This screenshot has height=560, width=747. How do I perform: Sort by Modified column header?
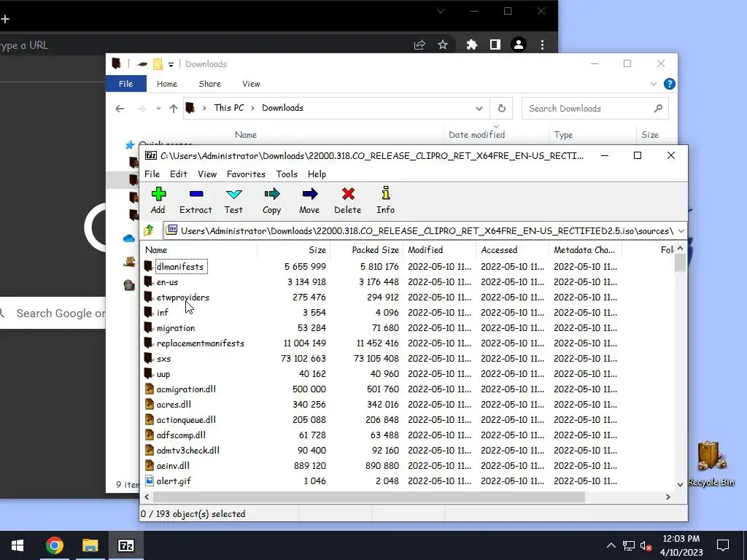439,250
